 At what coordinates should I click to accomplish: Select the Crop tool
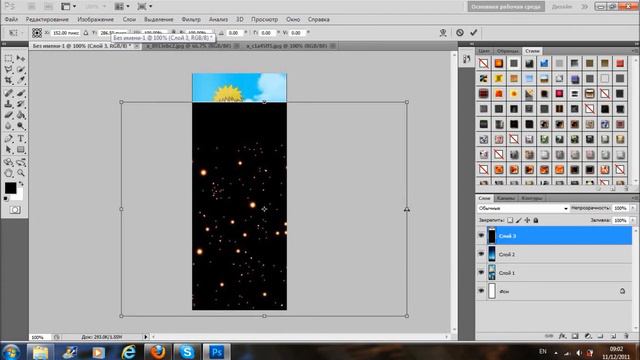pos(9,81)
